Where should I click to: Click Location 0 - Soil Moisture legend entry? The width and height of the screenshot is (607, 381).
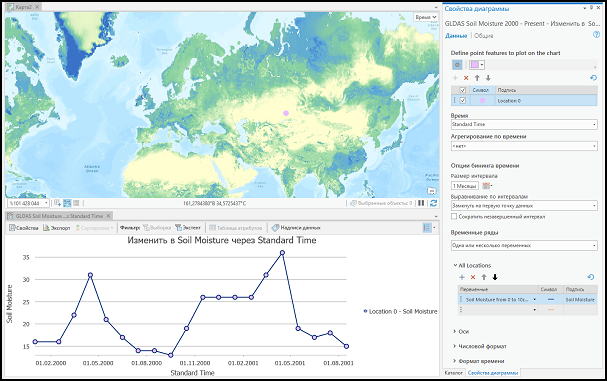(x=401, y=311)
